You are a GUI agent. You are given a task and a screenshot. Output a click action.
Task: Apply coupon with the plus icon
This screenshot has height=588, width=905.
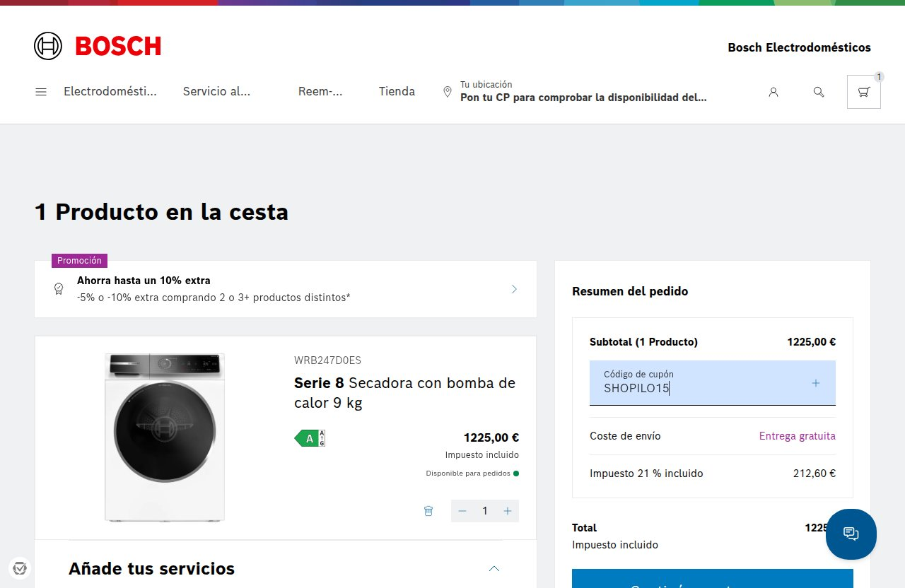coord(815,383)
